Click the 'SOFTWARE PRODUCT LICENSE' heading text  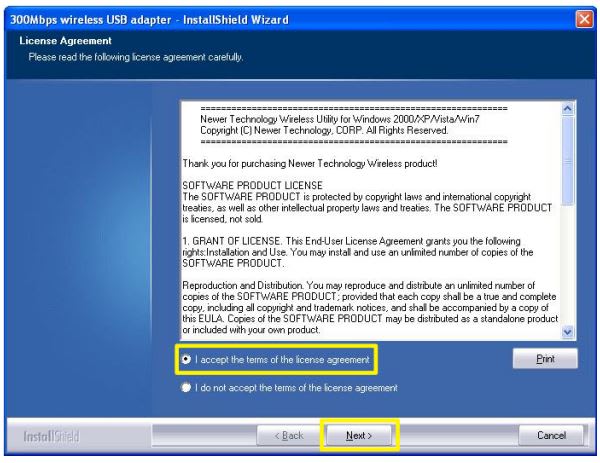tap(253, 186)
